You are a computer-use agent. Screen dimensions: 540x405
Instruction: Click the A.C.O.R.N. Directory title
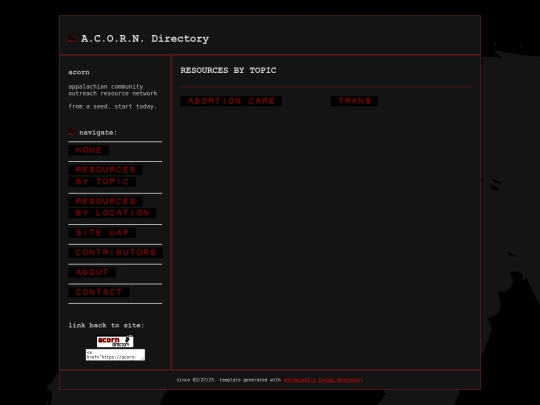tap(145, 39)
